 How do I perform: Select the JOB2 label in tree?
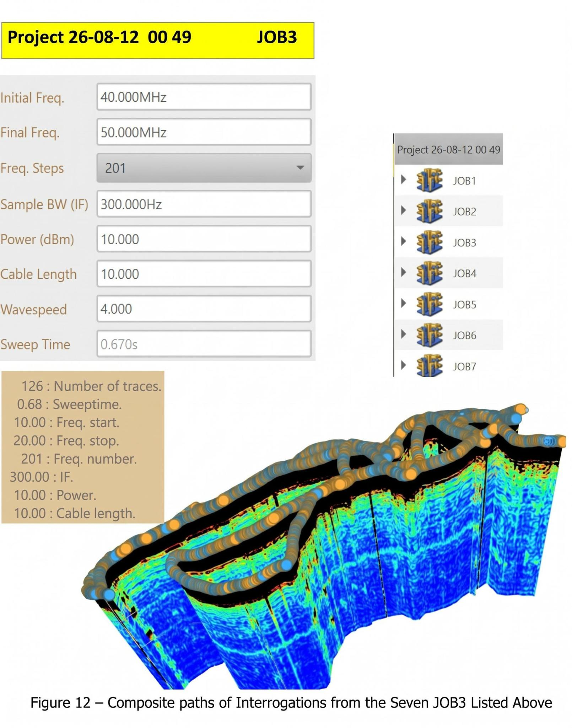click(464, 212)
